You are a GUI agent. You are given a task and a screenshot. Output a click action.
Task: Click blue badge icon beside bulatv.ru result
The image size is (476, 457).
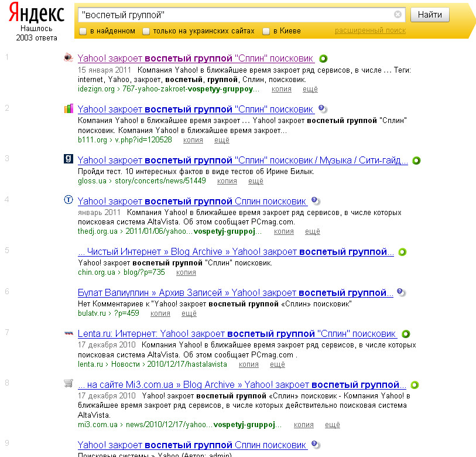click(401, 292)
